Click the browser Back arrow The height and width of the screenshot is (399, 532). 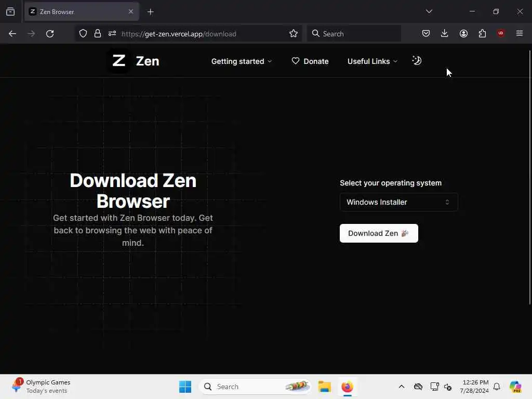(x=12, y=34)
